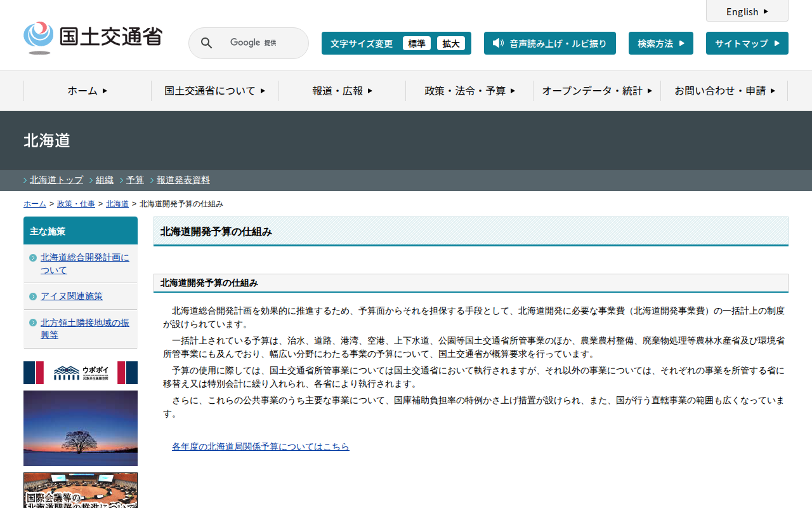Expand the オープンデータ・統計 menu
This screenshot has height=508, width=812.
(x=596, y=91)
